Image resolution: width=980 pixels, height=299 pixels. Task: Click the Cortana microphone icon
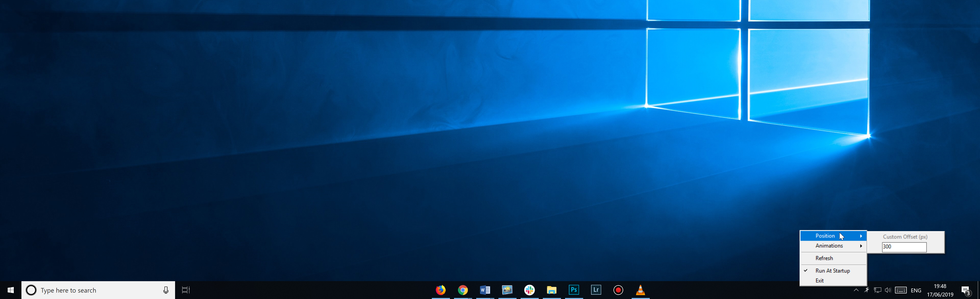[x=166, y=290]
